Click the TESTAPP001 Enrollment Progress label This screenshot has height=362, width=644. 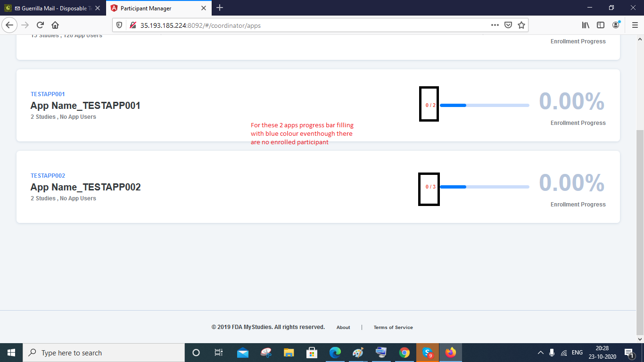click(x=578, y=123)
